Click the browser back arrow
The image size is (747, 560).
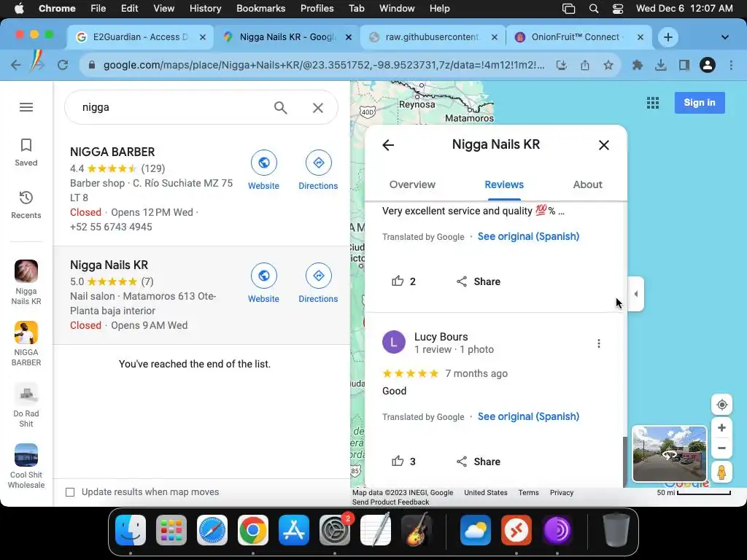pos(16,65)
